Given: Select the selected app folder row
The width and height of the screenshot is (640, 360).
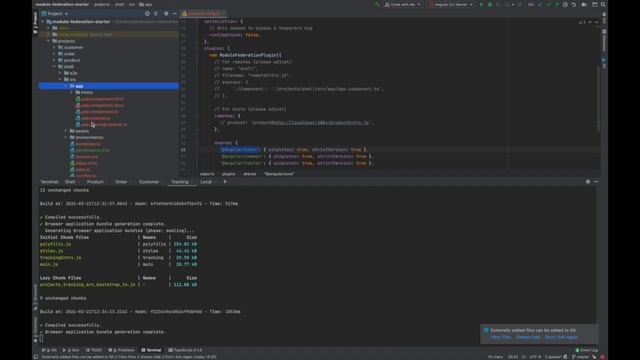Looking at the screenshot, I should click(109, 86).
